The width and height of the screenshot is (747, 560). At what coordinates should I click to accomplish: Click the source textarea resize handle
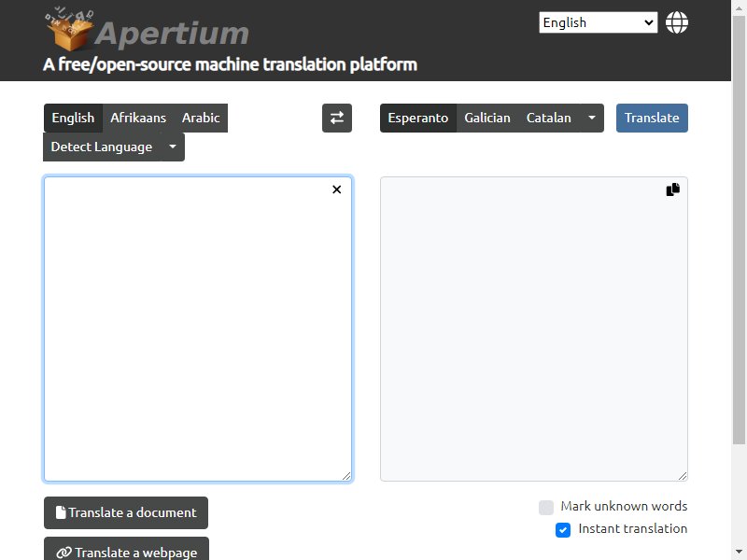pyautogui.click(x=346, y=476)
